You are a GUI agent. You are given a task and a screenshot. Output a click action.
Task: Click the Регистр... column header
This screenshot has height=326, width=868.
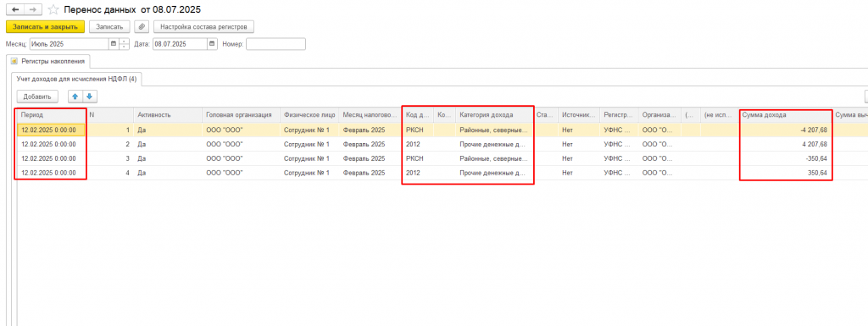click(619, 115)
